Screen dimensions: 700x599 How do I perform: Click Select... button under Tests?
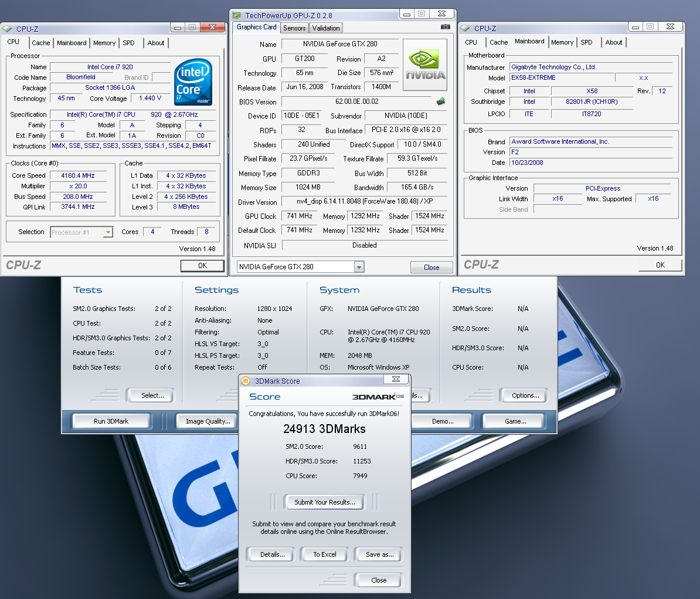point(152,395)
